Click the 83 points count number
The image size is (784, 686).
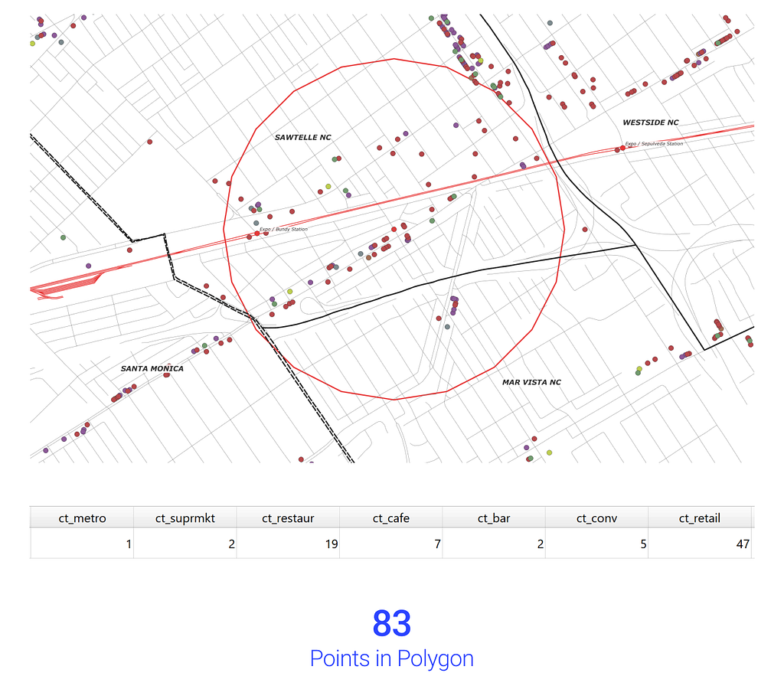point(392,623)
